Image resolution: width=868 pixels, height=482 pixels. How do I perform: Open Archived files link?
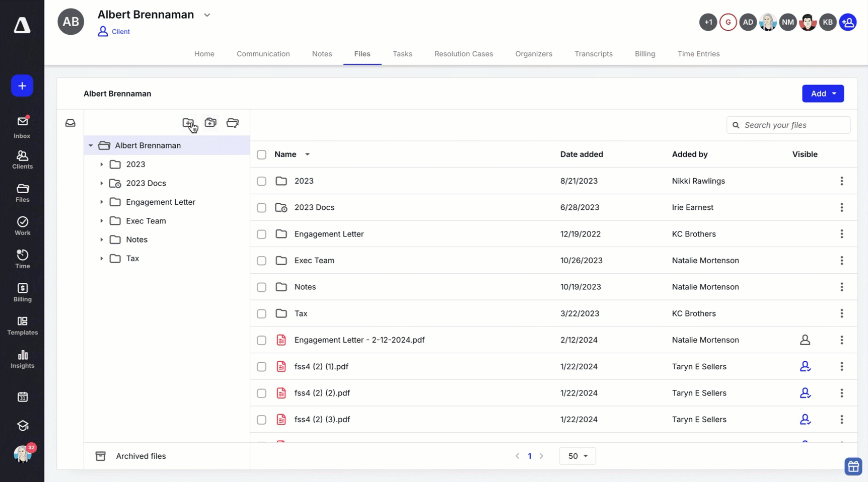point(140,456)
